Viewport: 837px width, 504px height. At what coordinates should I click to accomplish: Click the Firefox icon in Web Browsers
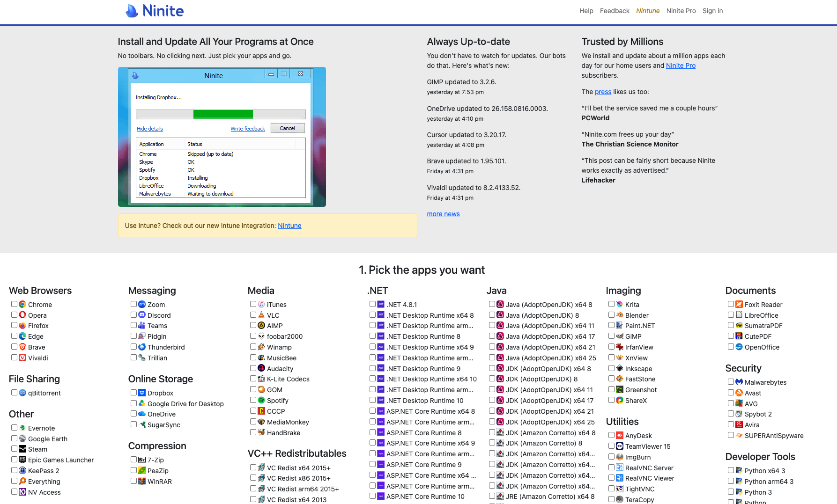(x=22, y=325)
